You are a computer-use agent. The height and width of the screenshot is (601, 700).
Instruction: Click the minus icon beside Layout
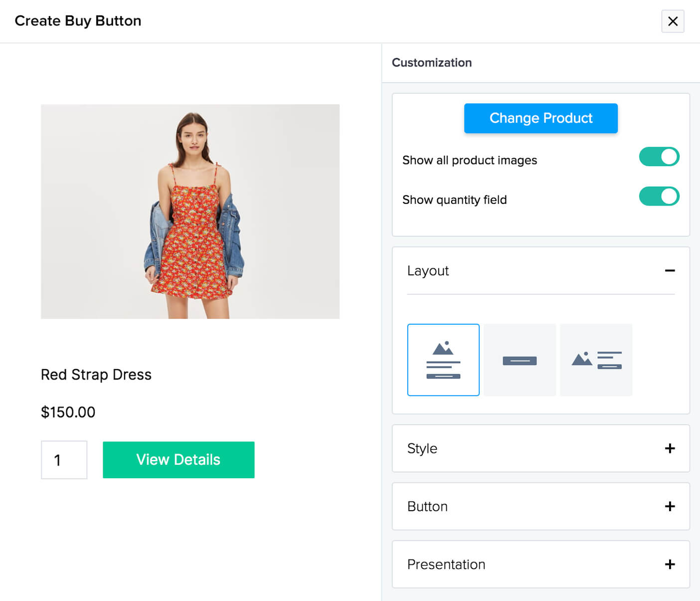tap(670, 270)
